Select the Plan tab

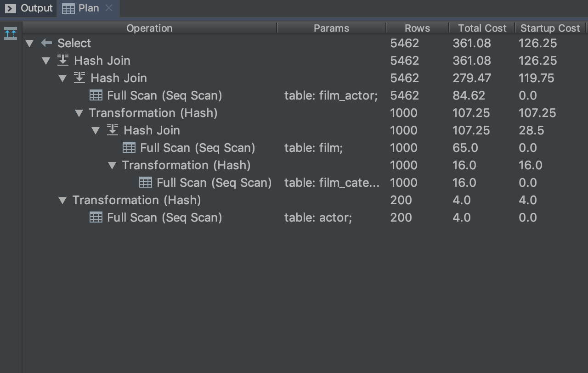pos(82,8)
